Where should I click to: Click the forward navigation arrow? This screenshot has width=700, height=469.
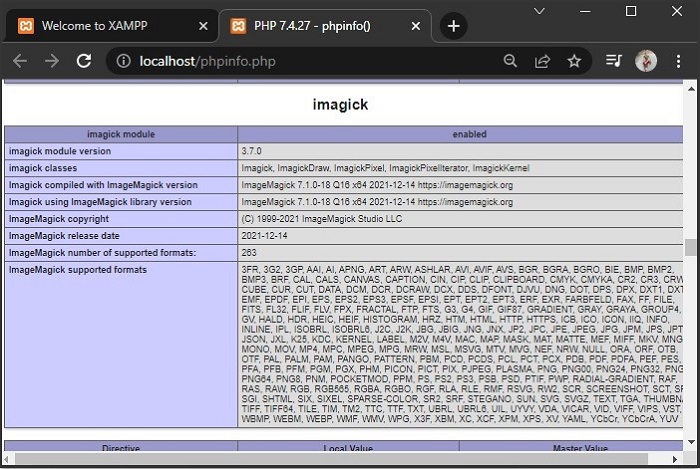pyautogui.click(x=52, y=61)
